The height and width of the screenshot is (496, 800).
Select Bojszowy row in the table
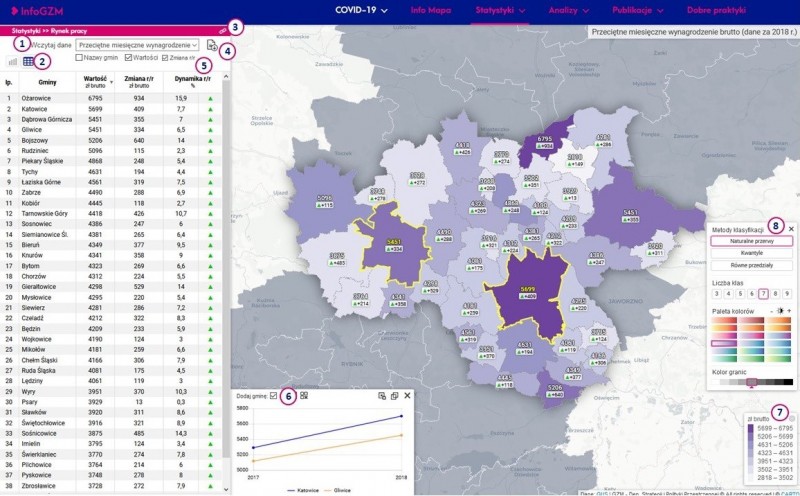(x=111, y=140)
